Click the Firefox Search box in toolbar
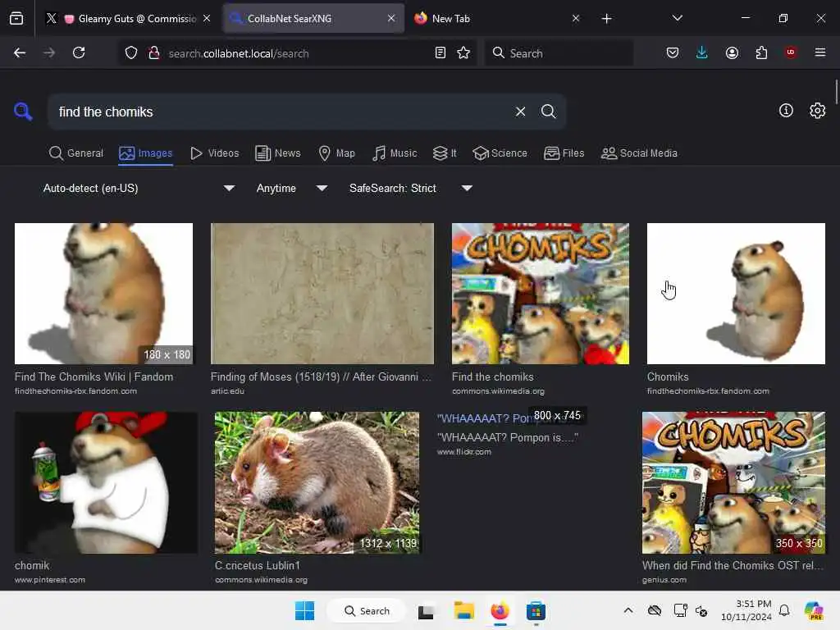The width and height of the screenshot is (840, 630). point(559,52)
